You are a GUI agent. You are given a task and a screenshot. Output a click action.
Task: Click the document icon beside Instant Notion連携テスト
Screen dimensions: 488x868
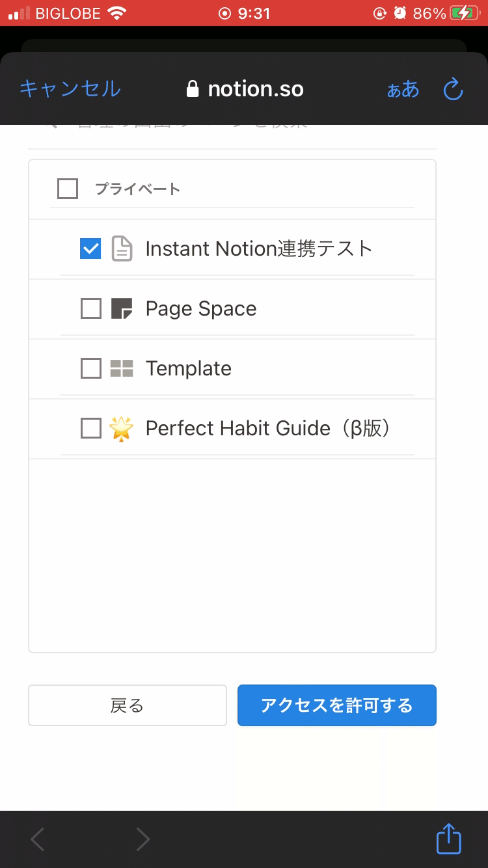coord(122,249)
